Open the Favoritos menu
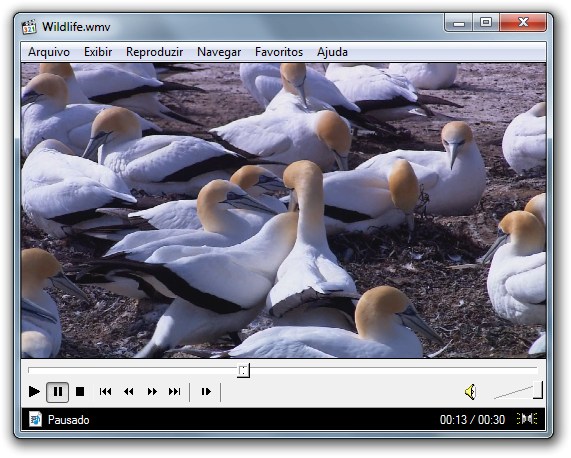 point(279,52)
